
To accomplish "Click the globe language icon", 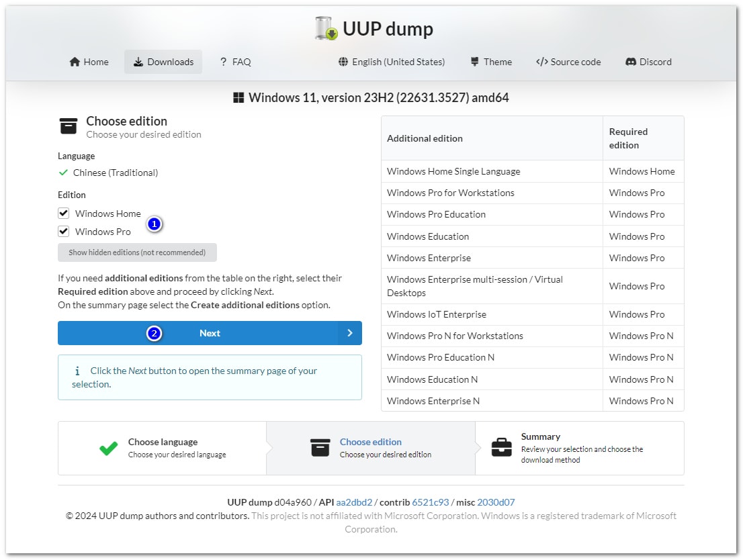I will coord(343,62).
